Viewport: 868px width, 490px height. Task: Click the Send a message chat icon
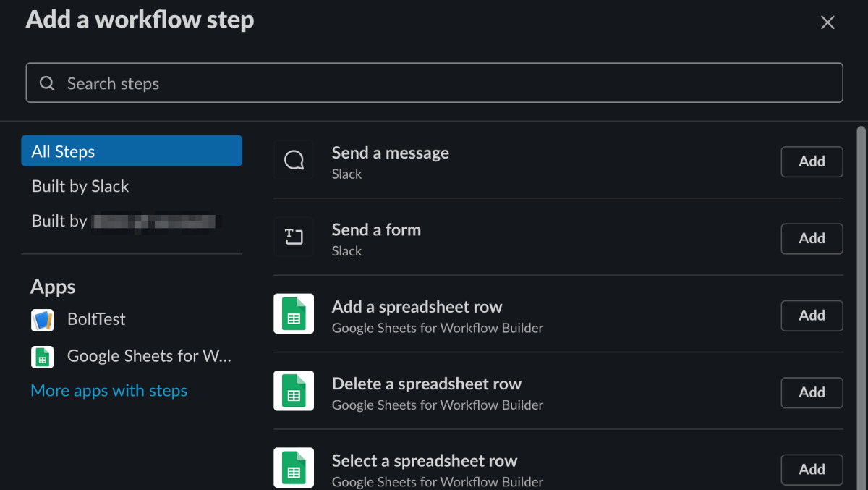294,160
